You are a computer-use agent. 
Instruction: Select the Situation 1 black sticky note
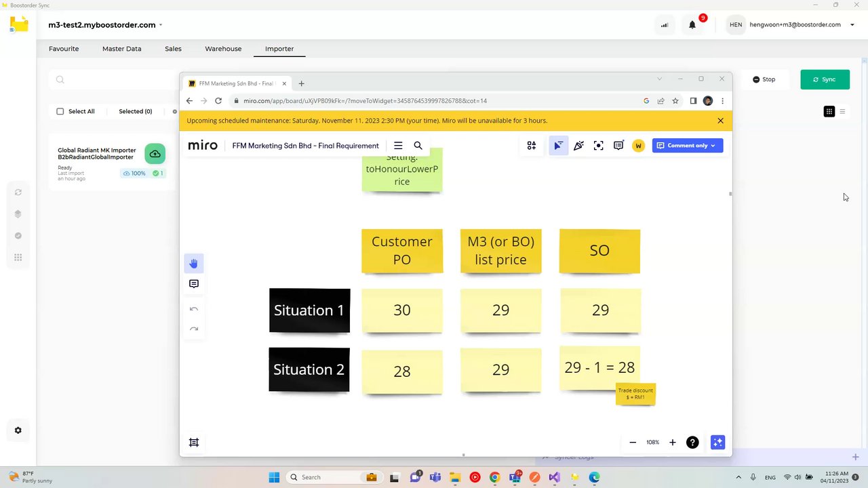pyautogui.click(x=310, y=310)
